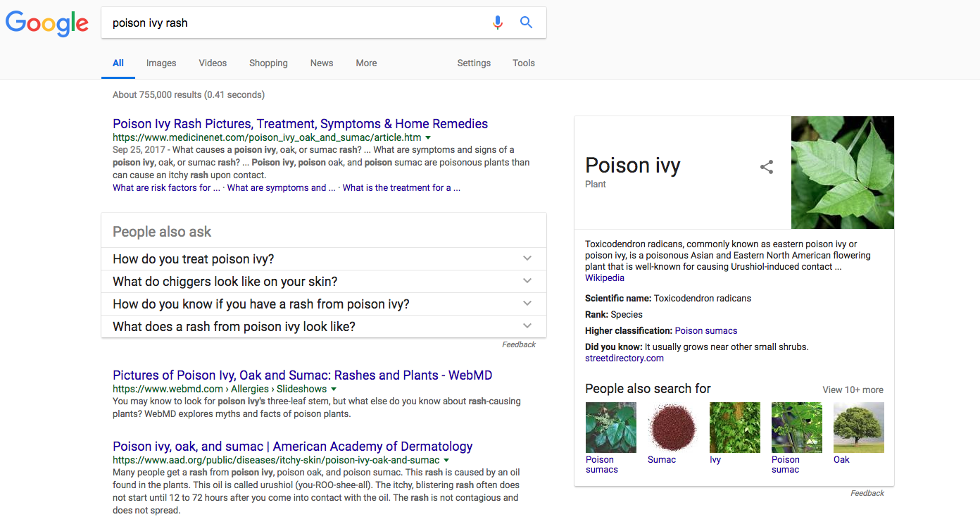Screen dimensions: 980x517
Task: Click the poison ivy leaf photo in knowledge panel
Action: (x=842, y=172)
